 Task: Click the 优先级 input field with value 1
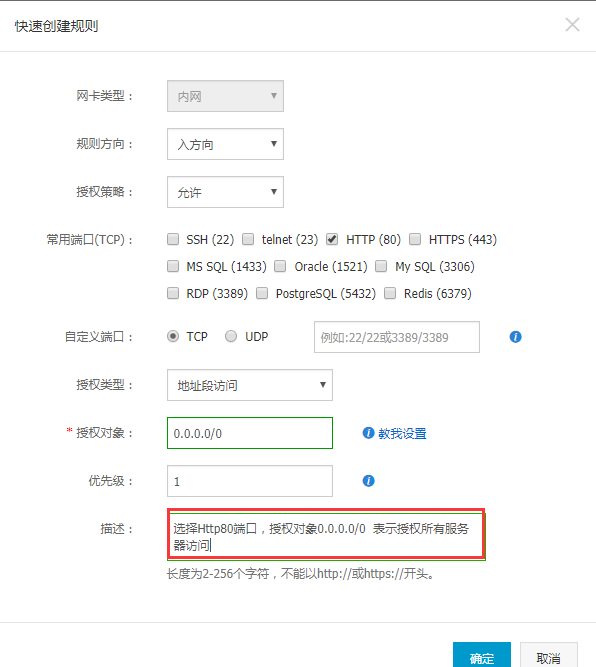click(250, 481)
